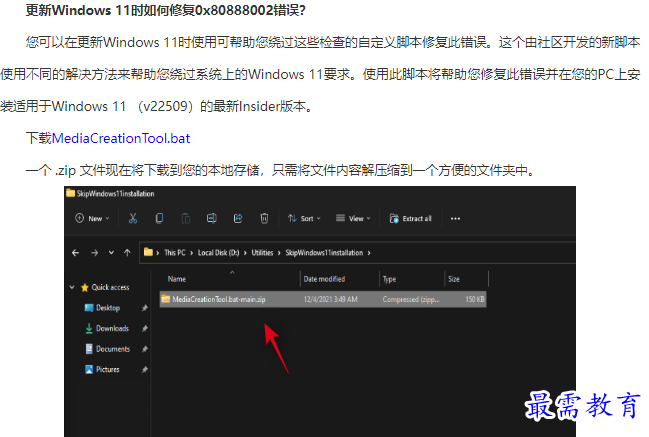Click the Paste icon in toolbar
649x437 pixels.
coord(186,218)
